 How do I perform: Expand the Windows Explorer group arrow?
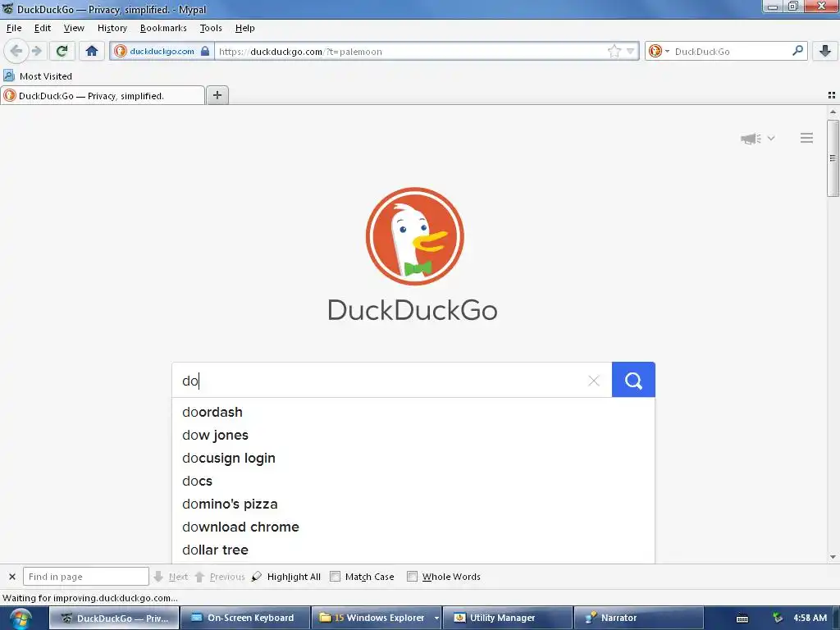[436, 618]
